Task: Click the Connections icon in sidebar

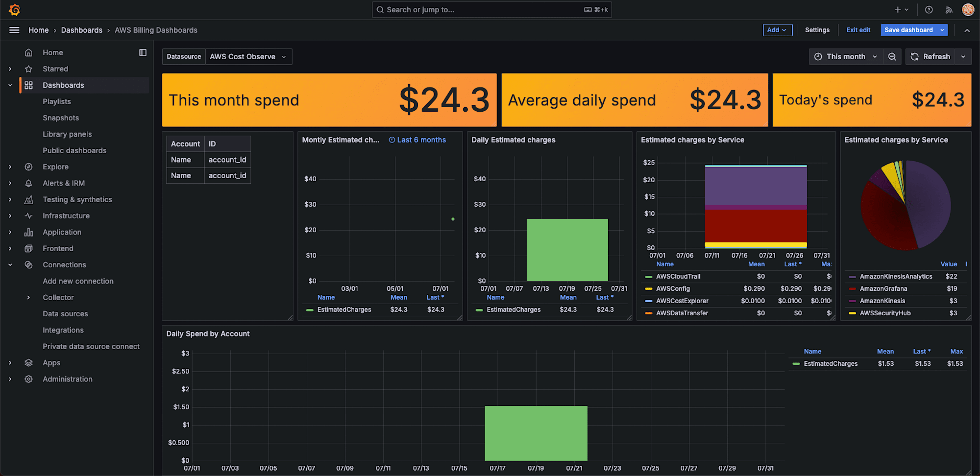Action: 28,265
